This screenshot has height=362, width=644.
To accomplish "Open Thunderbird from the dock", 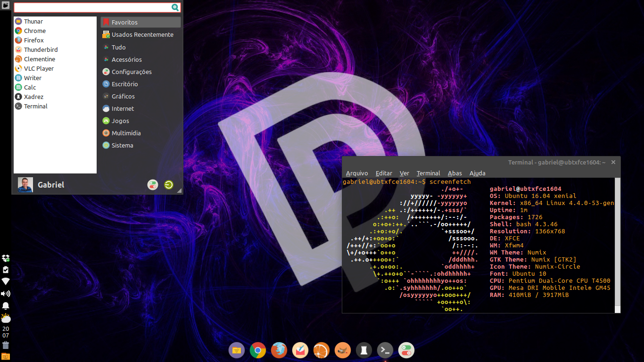I will [x=300, y=350].
